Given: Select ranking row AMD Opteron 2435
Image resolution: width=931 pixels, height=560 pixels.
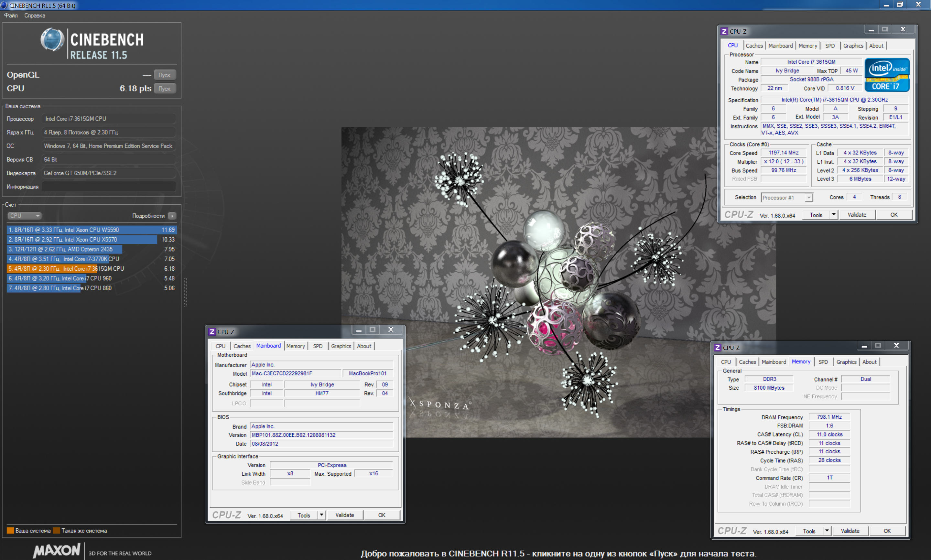Looking at the screenshot, I should (x=92, y=249).
